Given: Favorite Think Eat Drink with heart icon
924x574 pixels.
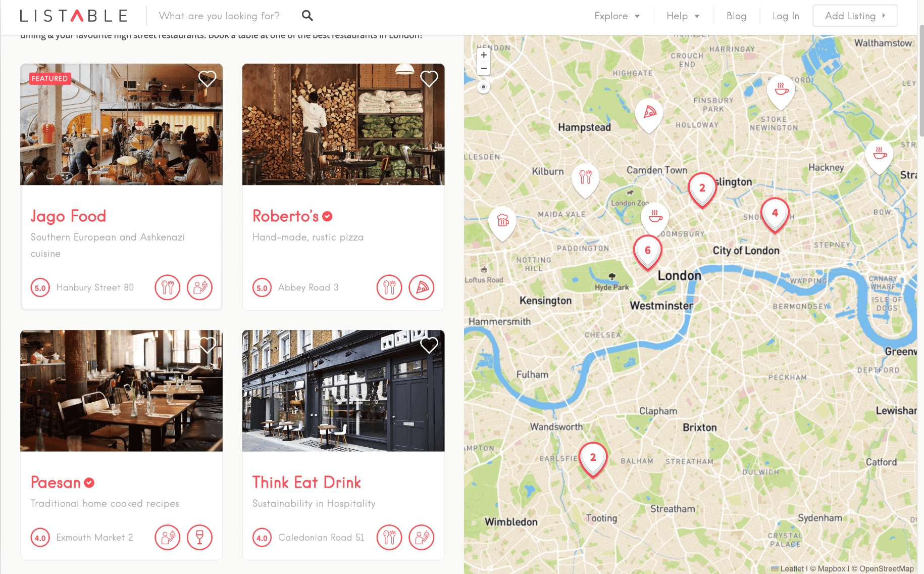Looking at the screenshot, I should (x=429, y=345).
